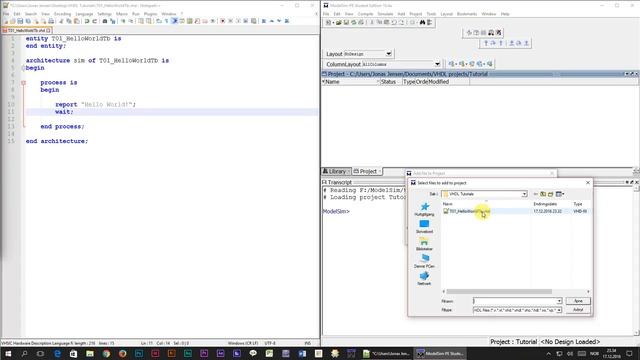Switch to the Project tab in ModelSim
The width and height of the screenshot is (640, 360).
(x=367, y=171)
